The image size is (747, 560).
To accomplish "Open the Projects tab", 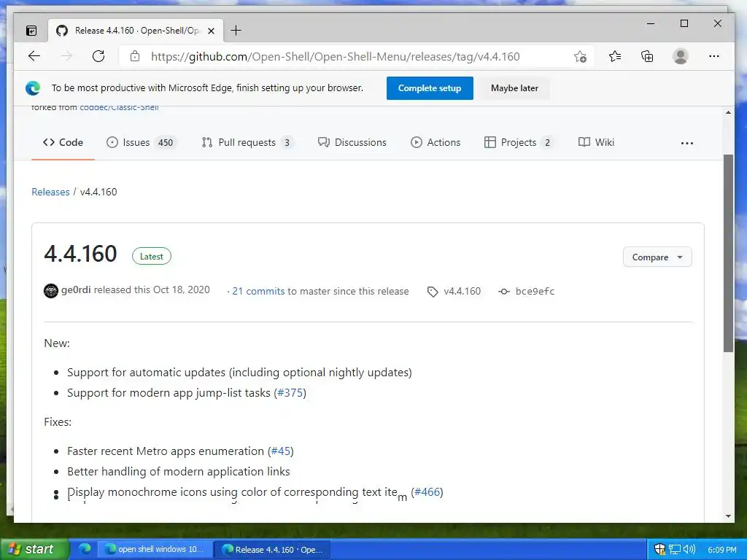I will 519,142.
